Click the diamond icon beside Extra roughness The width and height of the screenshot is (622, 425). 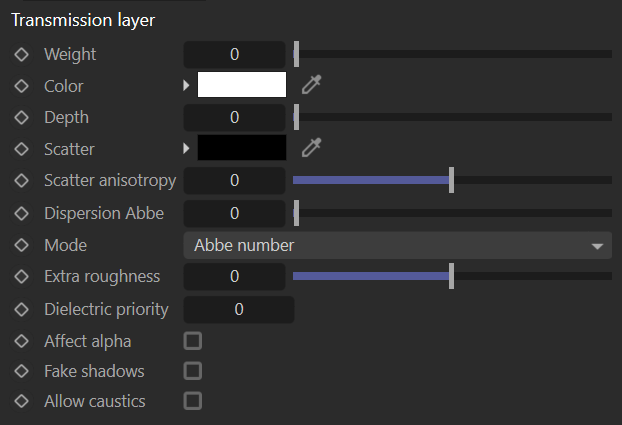click(21, 276)
